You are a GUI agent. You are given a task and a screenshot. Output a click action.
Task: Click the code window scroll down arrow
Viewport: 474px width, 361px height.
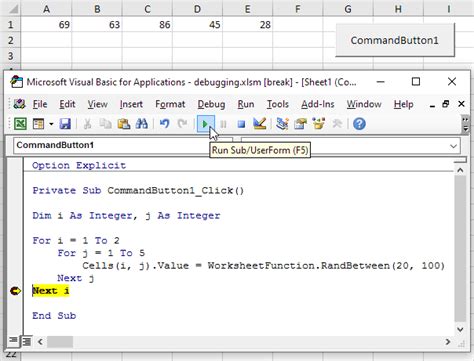click(460, 330)
